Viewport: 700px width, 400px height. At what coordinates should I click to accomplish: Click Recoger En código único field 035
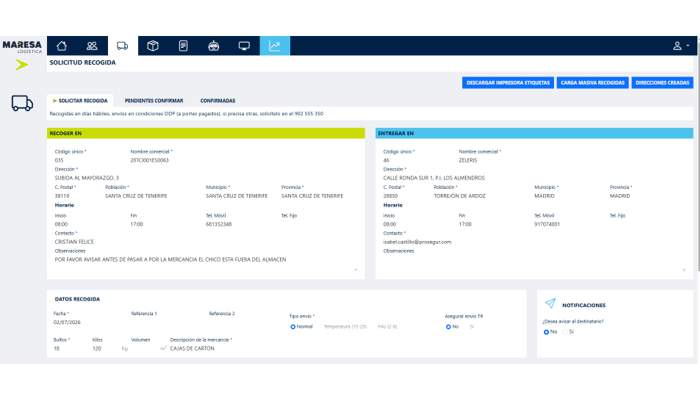tap(89, 160)
